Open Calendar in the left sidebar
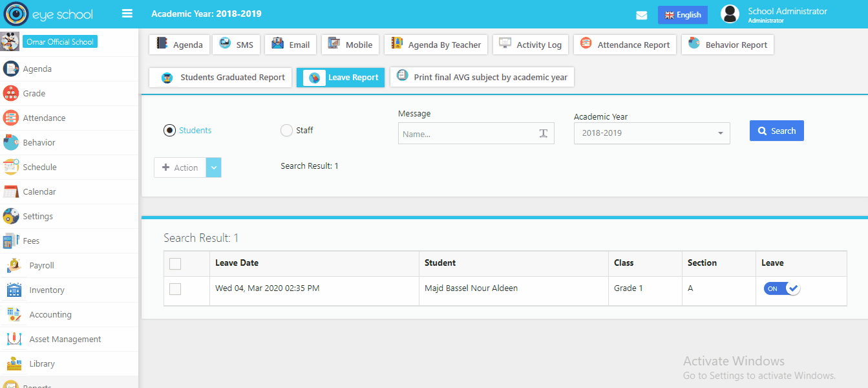The width and height of the screenshot is (868, 388). [x=69, y=192]
